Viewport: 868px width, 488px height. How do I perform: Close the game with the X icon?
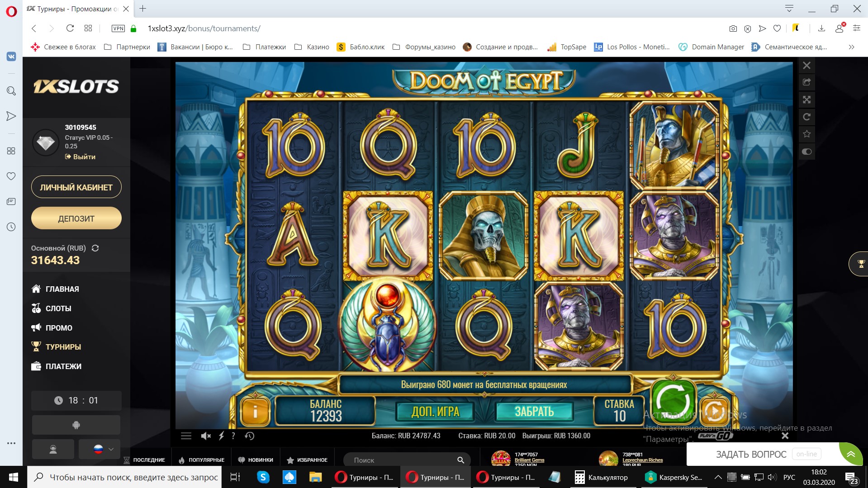click(806, 66)
